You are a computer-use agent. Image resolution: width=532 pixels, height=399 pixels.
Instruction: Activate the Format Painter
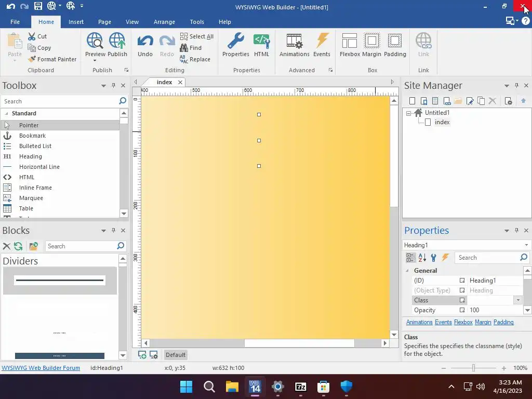click(52, 59)
